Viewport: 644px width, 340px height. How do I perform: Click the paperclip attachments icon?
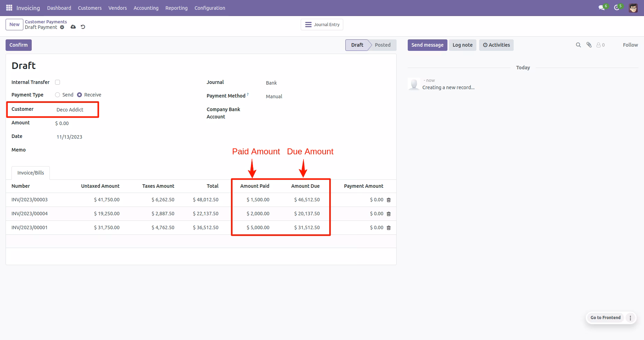click(x=589, y=45)
